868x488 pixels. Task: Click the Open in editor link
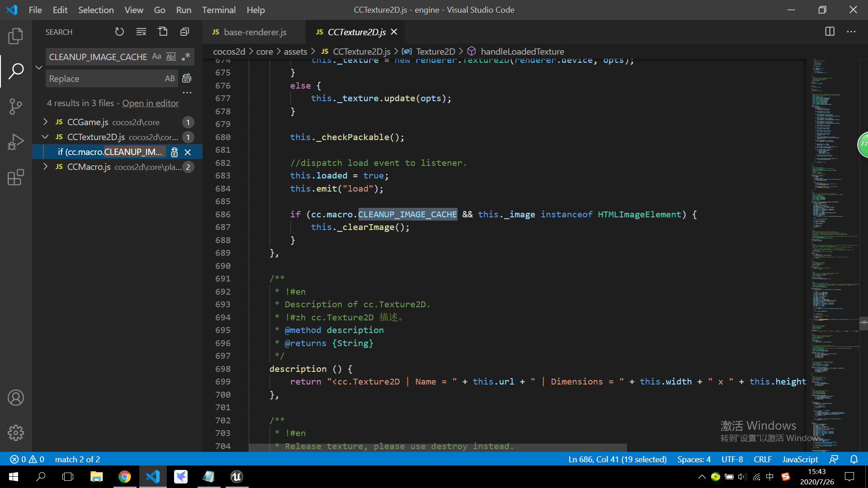[x=151, y=103]
